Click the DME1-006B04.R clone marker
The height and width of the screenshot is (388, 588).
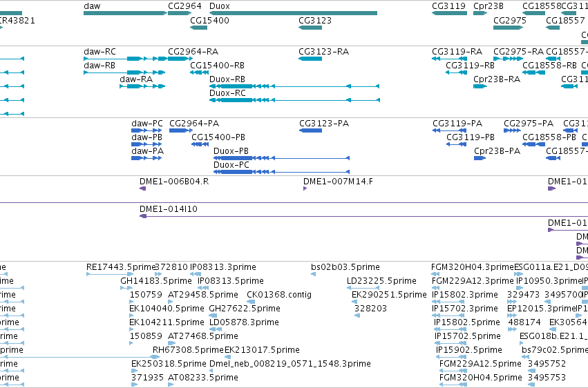point(142,188)
